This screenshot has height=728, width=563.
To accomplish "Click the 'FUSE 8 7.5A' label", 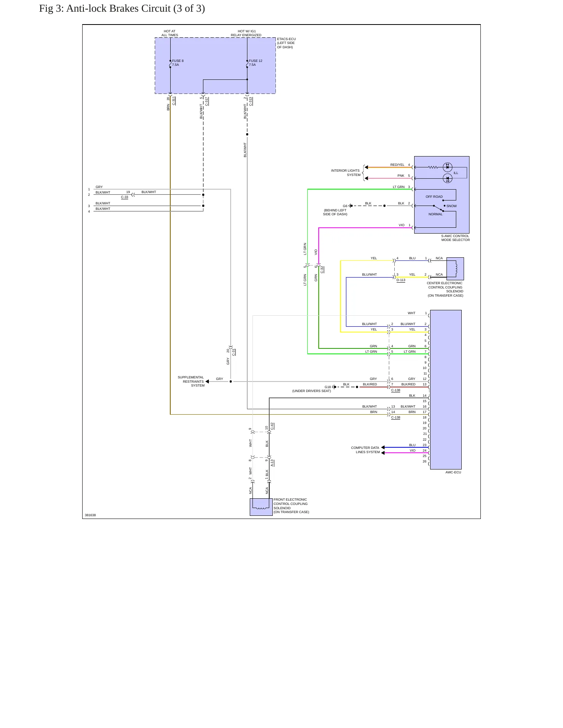I will (178, 63).
